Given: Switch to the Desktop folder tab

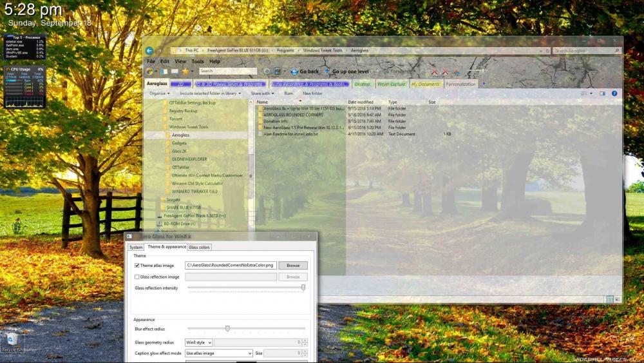Looking at the screenshot, I should click(x=362, y=84).
